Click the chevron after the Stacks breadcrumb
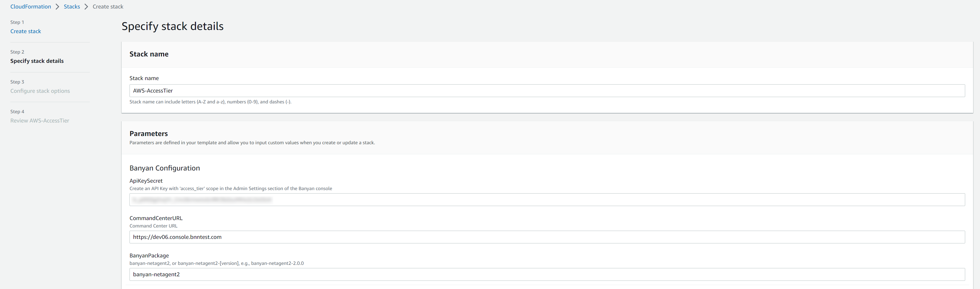 click(86, 6)
